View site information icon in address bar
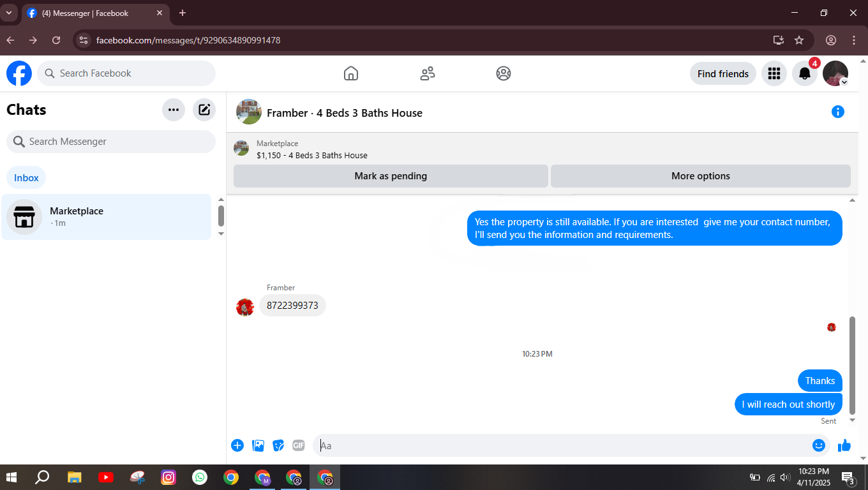This screenshot has height=490, width=868. point(83,40)
